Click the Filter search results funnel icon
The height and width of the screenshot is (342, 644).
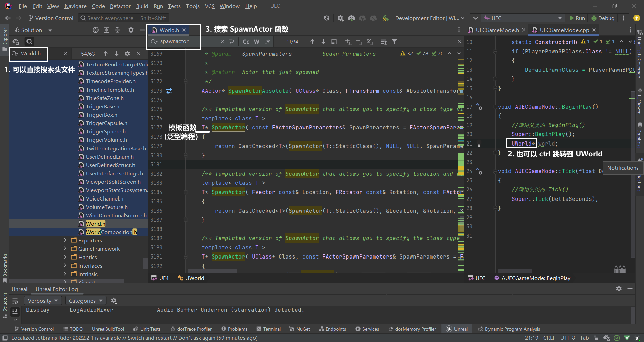(394, 42)
